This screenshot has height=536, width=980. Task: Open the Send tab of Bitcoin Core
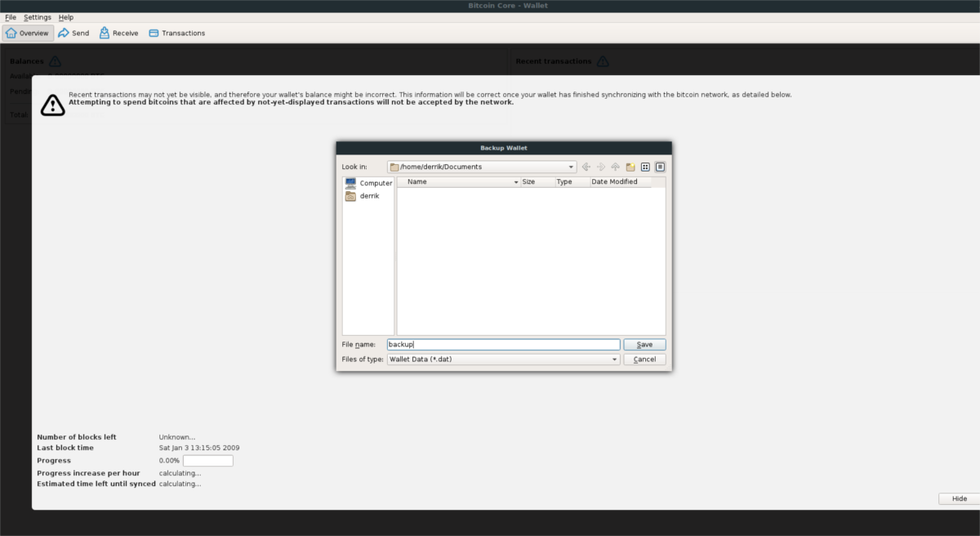[x=73, y=33]
